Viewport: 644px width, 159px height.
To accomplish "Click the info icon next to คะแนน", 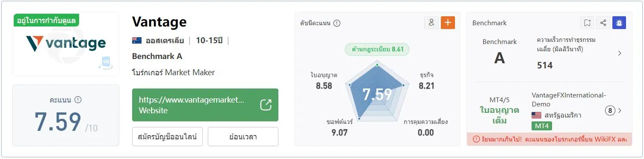I will [x=78, y=100].
